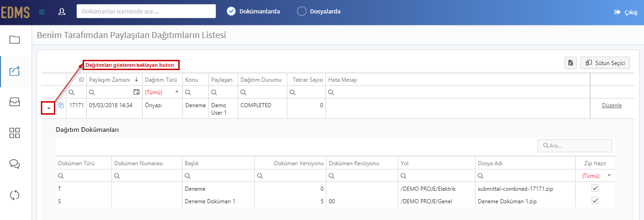Sort by Doküman Türü column header

(x=77, y=163)
